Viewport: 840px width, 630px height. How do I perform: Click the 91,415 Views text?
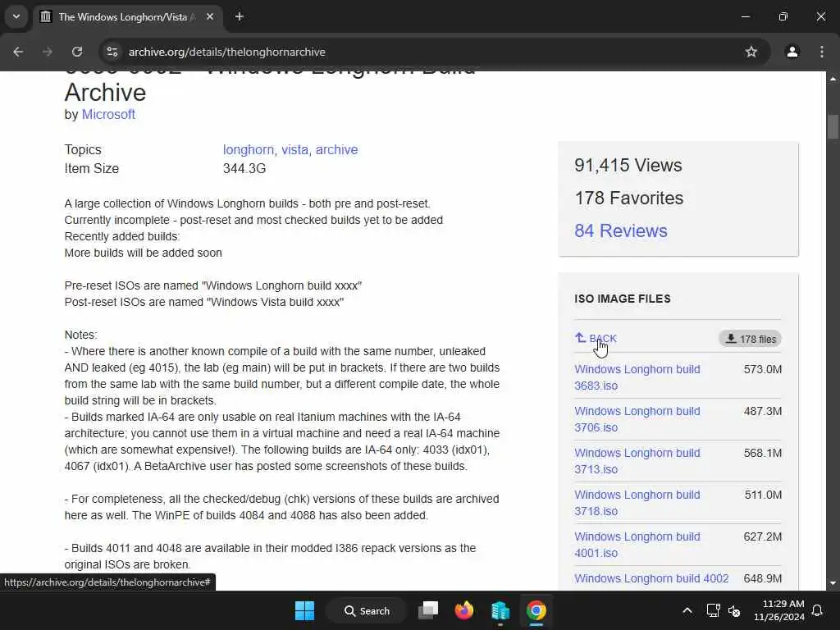click(628, 165)
